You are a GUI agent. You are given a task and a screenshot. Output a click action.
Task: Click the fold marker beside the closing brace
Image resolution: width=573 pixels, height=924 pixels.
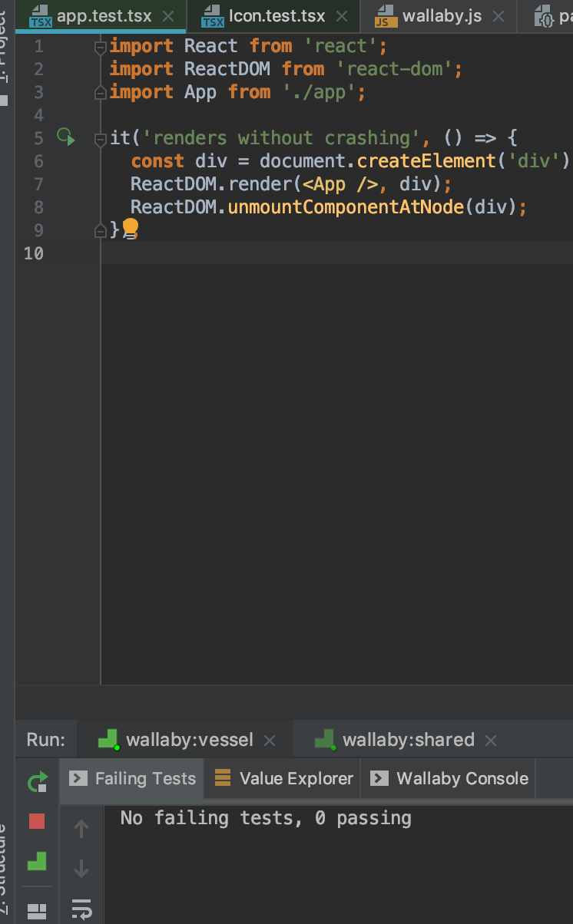[x=100, y=229]
